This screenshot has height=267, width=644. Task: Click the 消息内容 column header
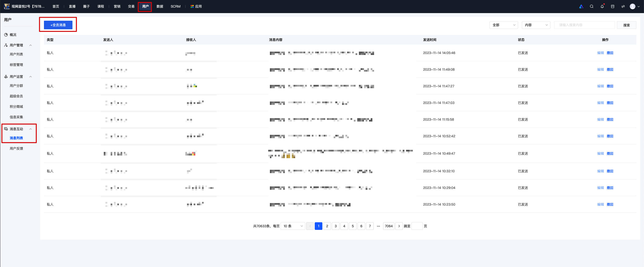[x=276, y=40]
